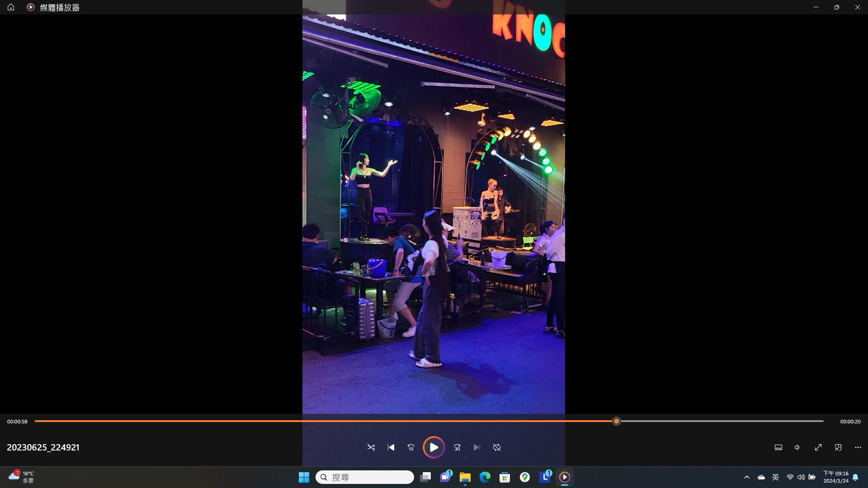Open the system volume tray icon

(x=801, y=477)
